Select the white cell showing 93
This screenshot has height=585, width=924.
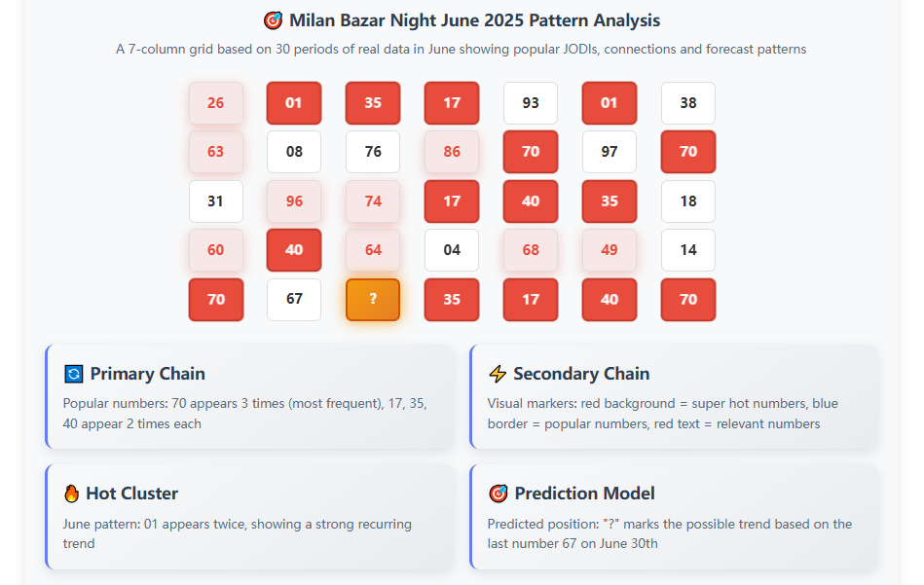pyautogui.click(x=531, y=103)
